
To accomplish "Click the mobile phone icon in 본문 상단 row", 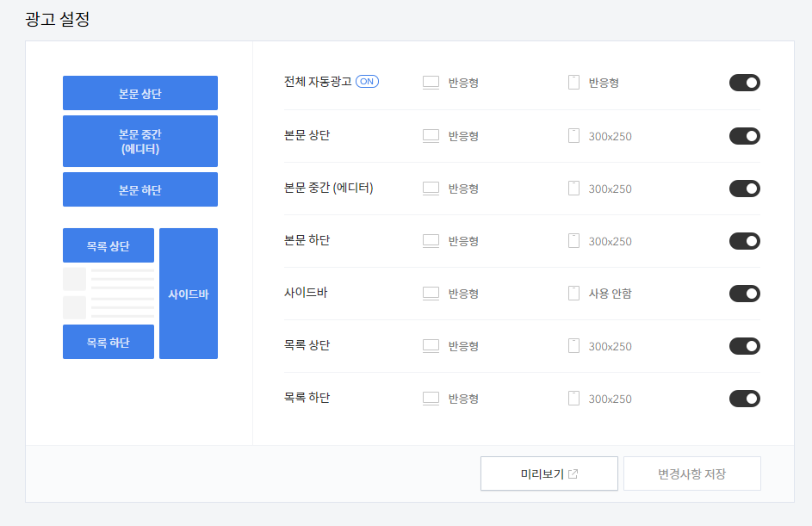I will [x=573, y=135].
